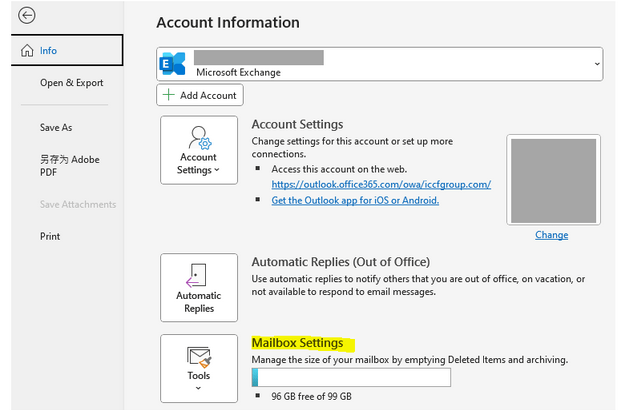Click the Info home icon

coord(27,51)
